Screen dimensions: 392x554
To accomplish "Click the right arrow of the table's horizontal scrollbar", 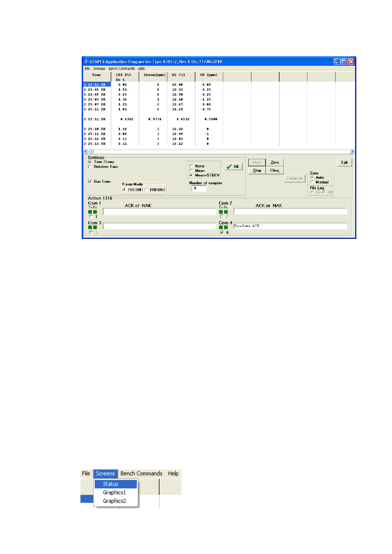I will pos(352,151).
